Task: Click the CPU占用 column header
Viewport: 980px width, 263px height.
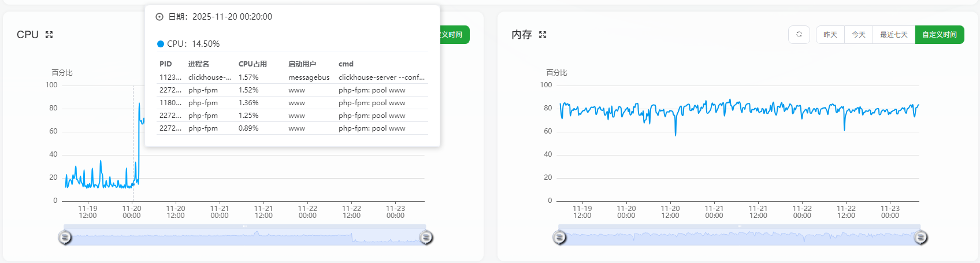Action: coord(253,64)
